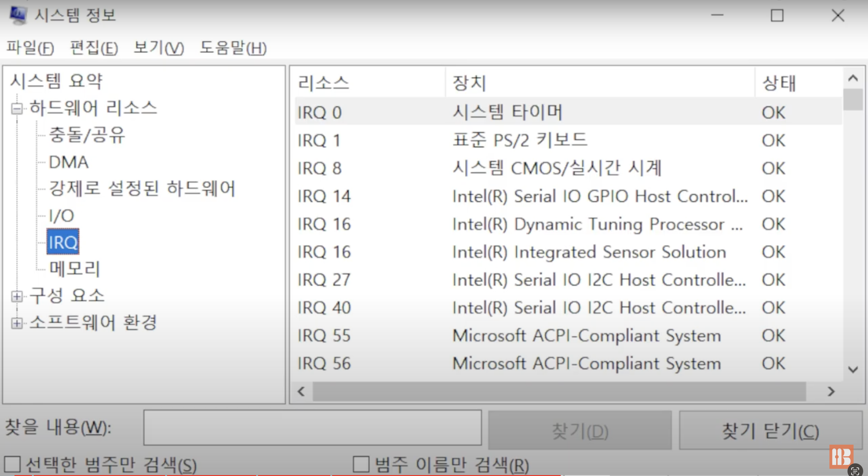Click 표준 PS/2 키보드 device cell
Screen dimensions: 868x476
pos(520,140)
